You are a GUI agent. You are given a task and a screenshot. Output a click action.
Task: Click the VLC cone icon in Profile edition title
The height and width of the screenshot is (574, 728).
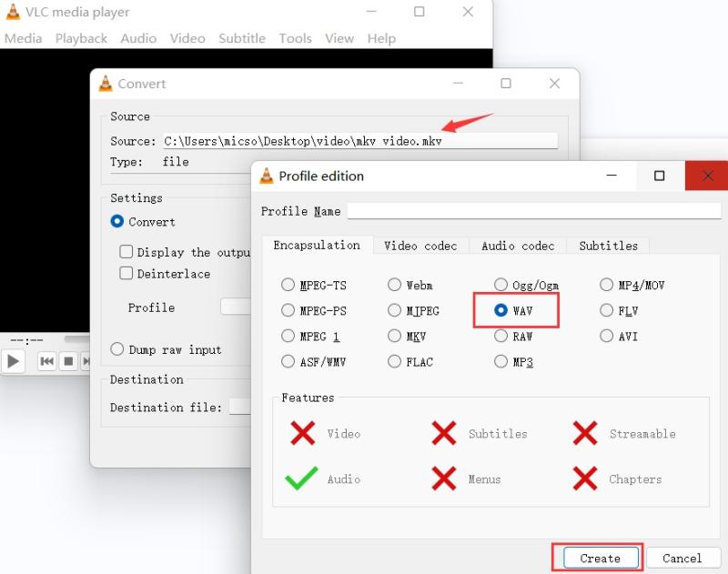[267, 176]
